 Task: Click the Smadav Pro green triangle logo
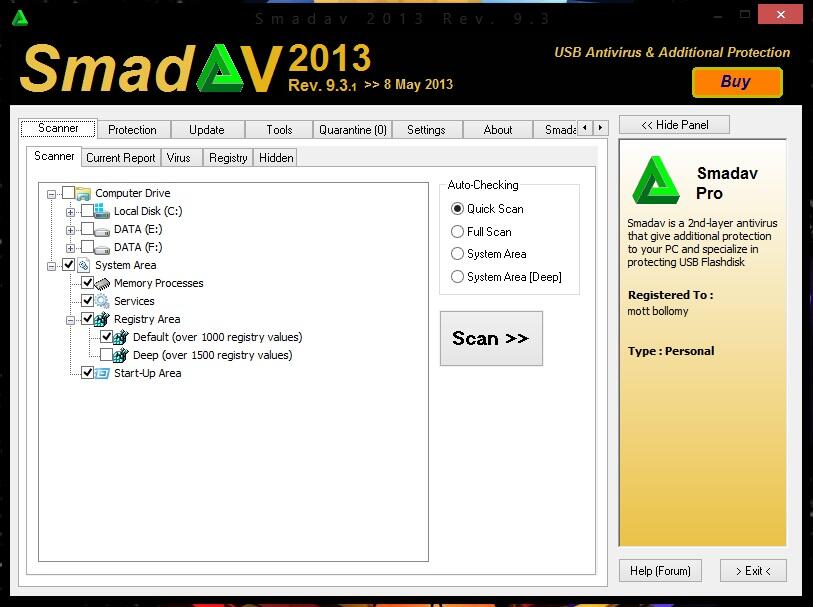(656, 180)
